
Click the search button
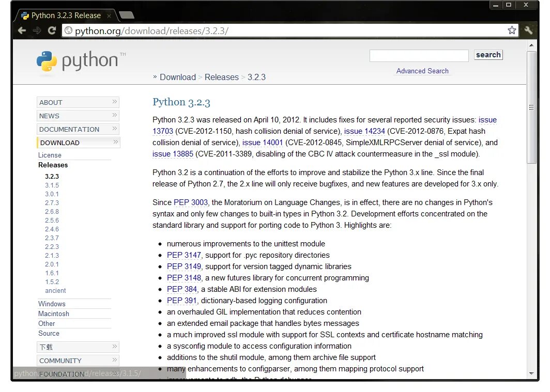tap(488, 55)
